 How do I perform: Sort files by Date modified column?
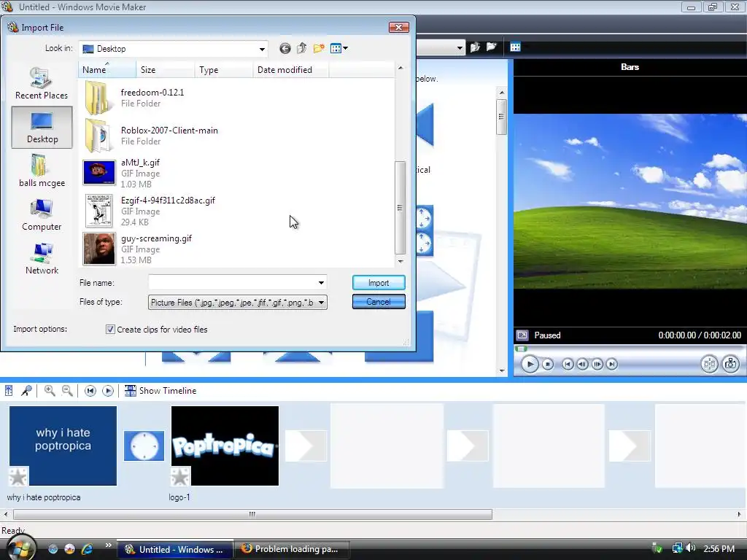click(x=290, y=69)
